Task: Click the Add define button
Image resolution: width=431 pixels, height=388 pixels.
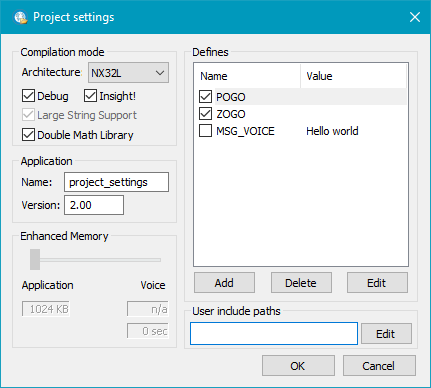Action: tap(224, 283)
